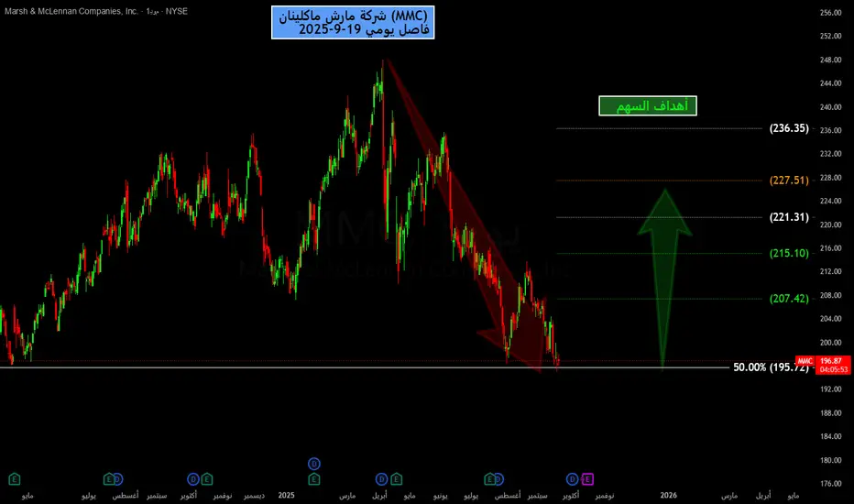854x504 pixels.
Task: Open the earnings E marker above the second أغسطس
Action: pos(490,479)
